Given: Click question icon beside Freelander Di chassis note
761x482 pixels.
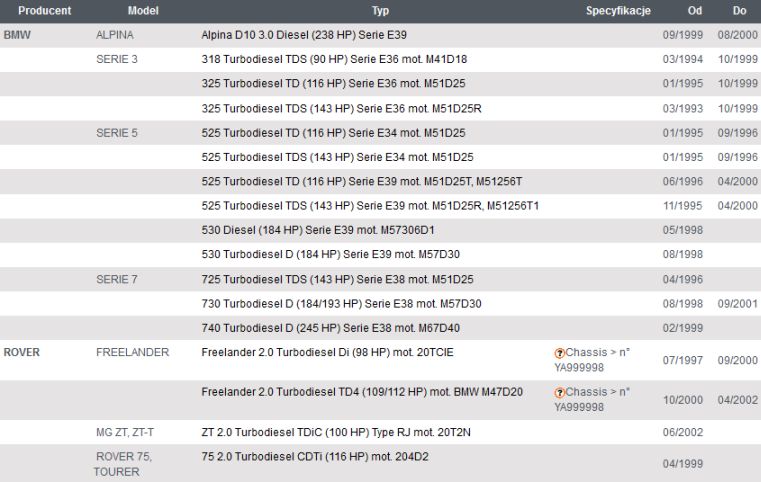Looking at the screenshot, I should (x=560, y=353).
